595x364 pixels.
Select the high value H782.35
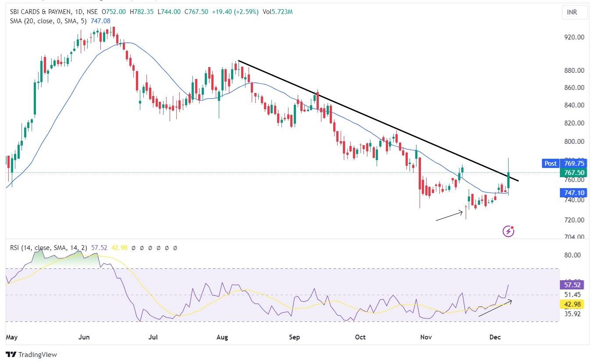tap(142, 12)
